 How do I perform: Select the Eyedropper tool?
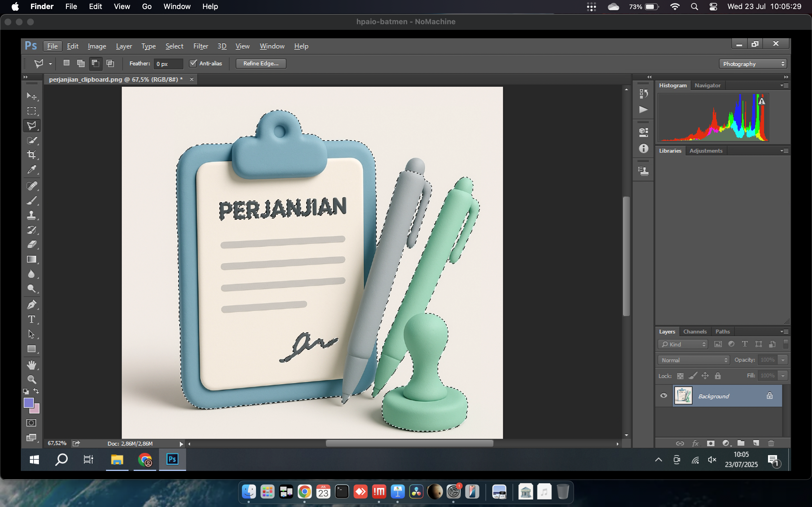(32, 170)
